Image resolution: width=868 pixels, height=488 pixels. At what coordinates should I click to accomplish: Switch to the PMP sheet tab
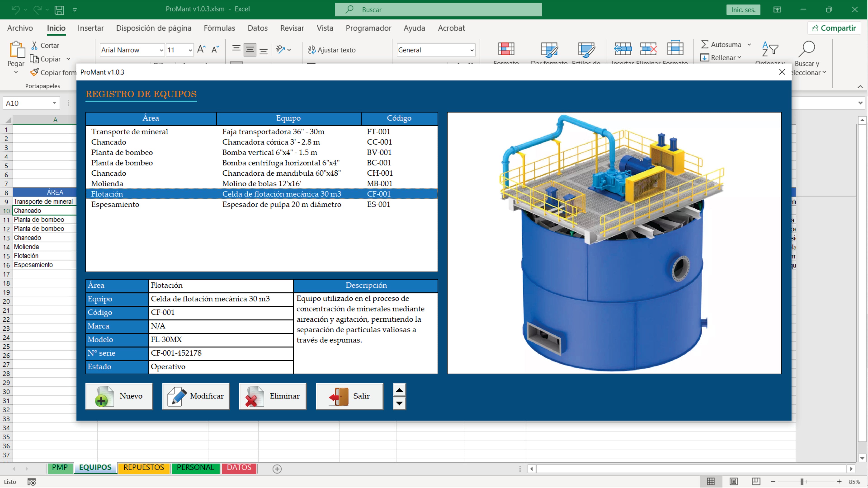pos(60,468)
